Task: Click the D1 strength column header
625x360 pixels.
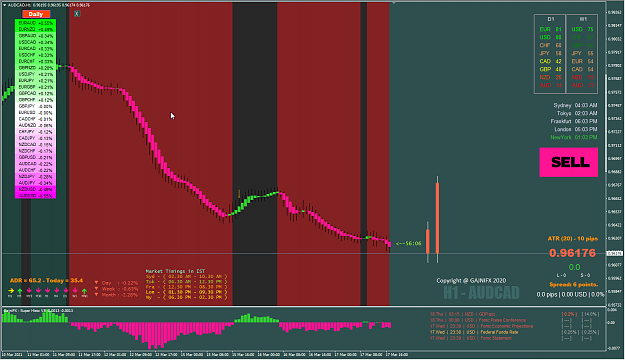Action: (x=551, y=19)
